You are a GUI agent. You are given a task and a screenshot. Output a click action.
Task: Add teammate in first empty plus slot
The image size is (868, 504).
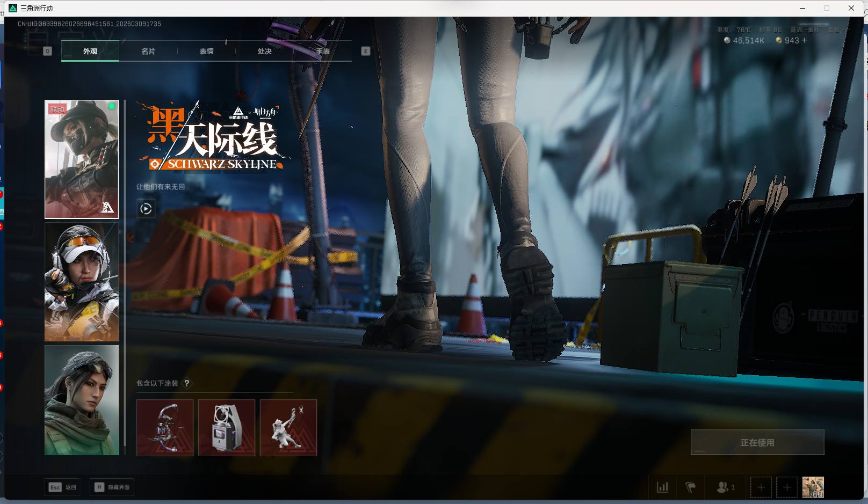pos(761,487)
